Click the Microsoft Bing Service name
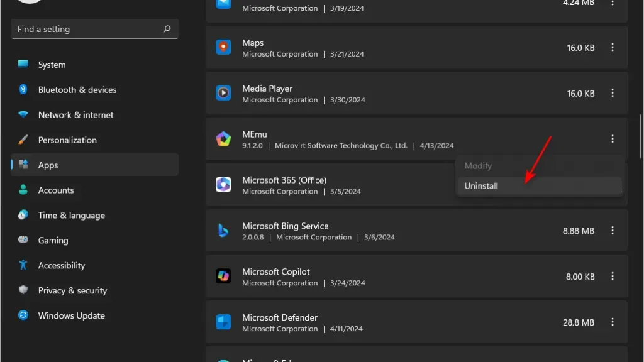 [285, 226]
